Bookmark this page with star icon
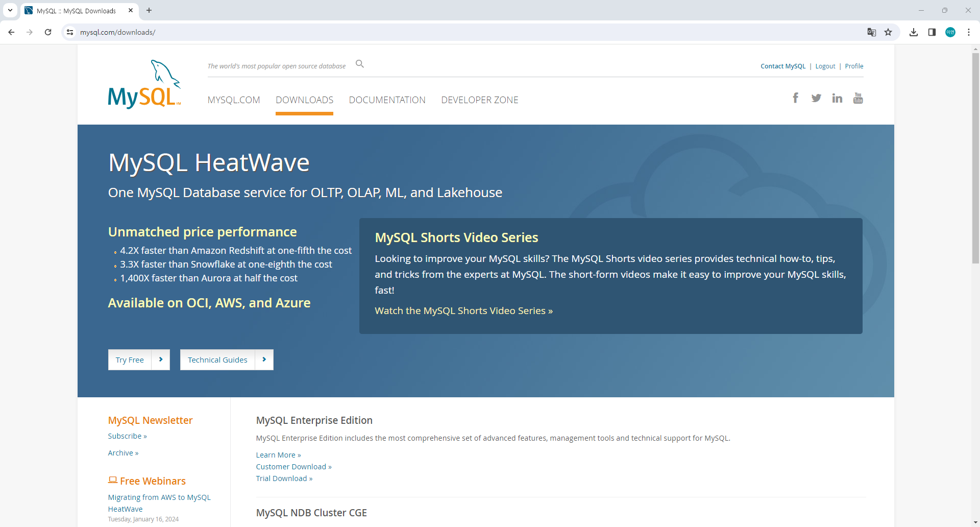 click(x=888, y=32)
